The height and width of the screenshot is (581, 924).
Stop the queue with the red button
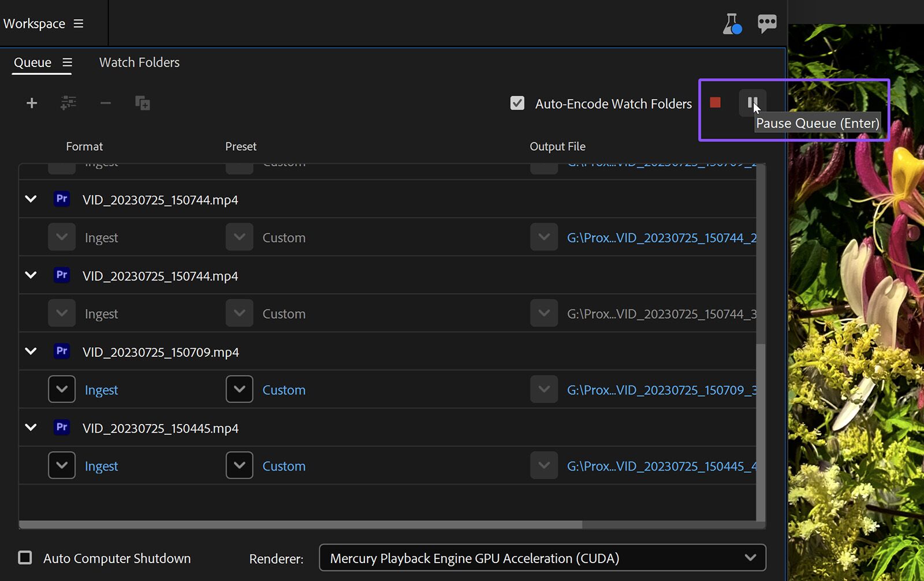click(715, 103)
